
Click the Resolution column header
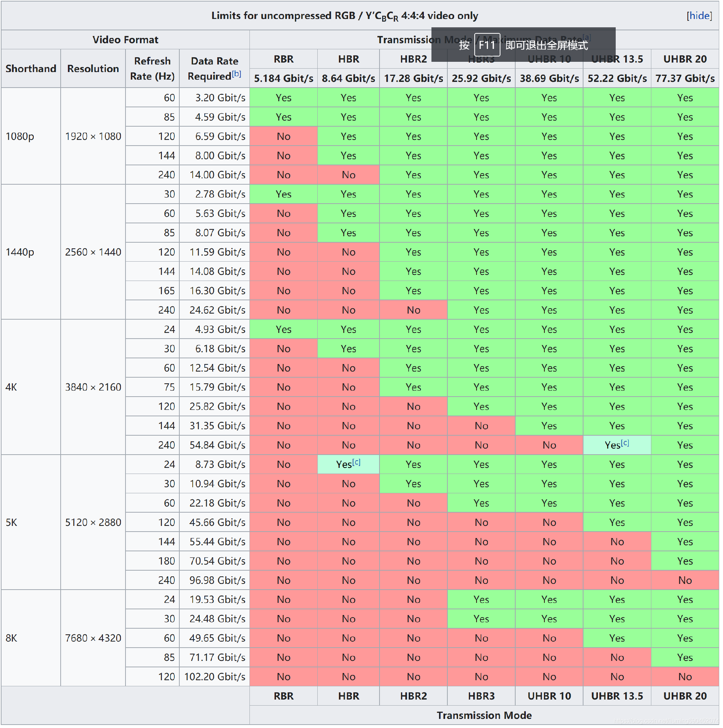coord(93,69)
